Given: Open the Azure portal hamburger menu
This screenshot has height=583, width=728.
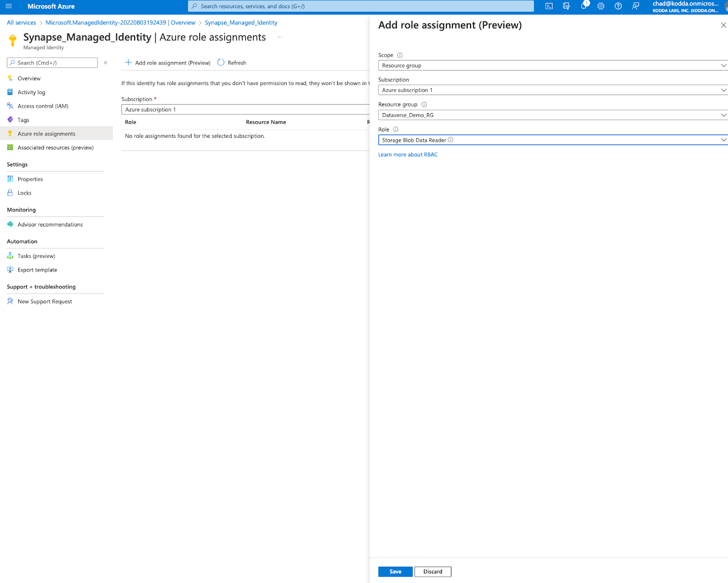Looking at the screenshot, I should 9,6.
